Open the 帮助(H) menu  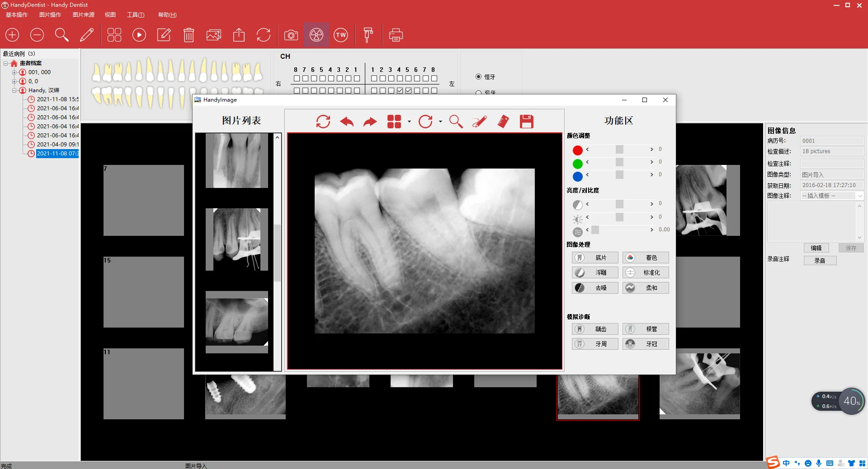(x=167, y=15)
